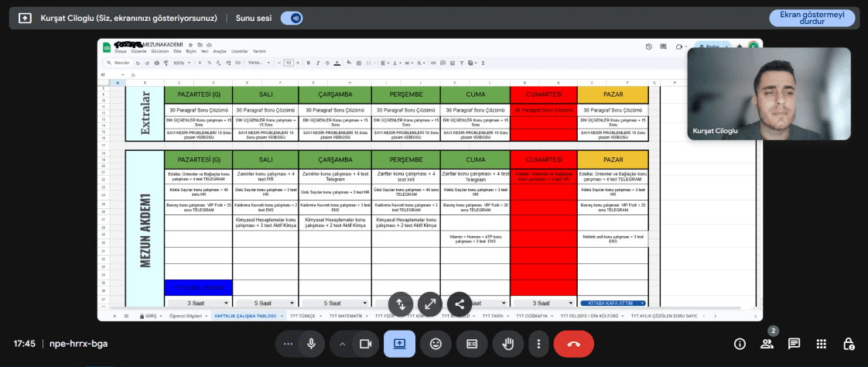Click the print icon in Sheets toolbar

(x=157, y=63)
